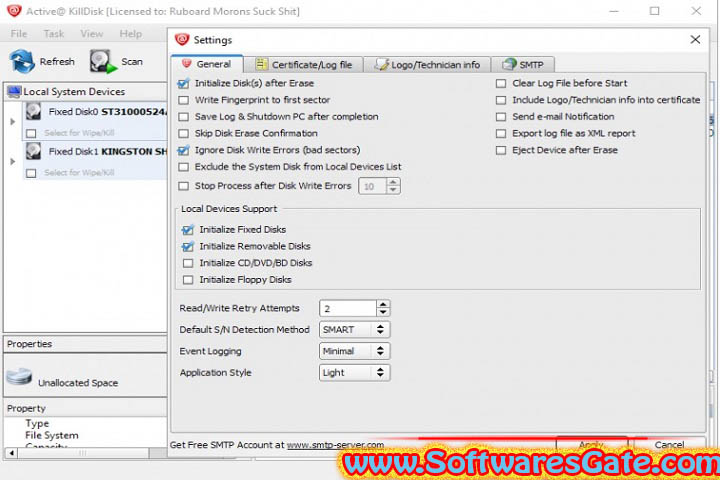Check Skip Disk Erase Confirmation
Image resolution: width=720 pixels, height=480 pixels.
click(183, 134)
